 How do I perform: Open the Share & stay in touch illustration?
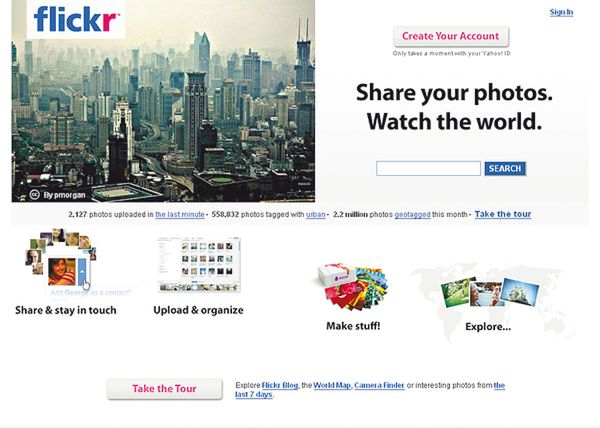coord(60,260)
